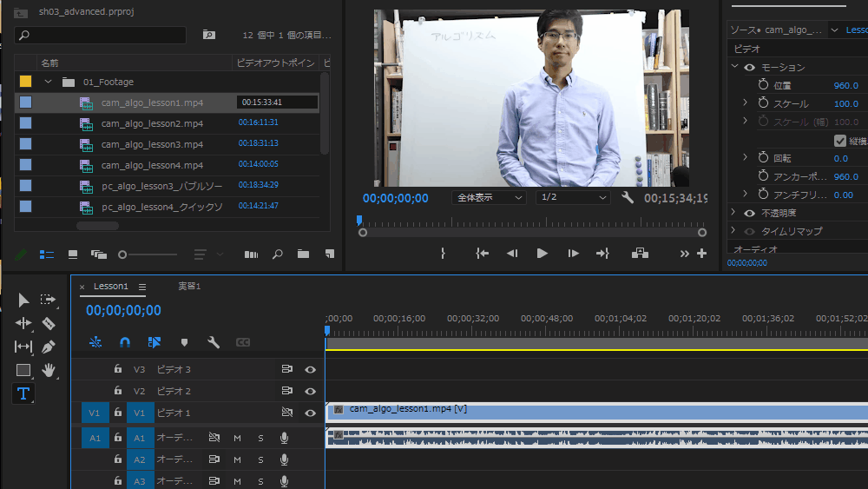Open timeline display settings wrench
Viewport: 868px width, 489px height.
coord(214,342)
